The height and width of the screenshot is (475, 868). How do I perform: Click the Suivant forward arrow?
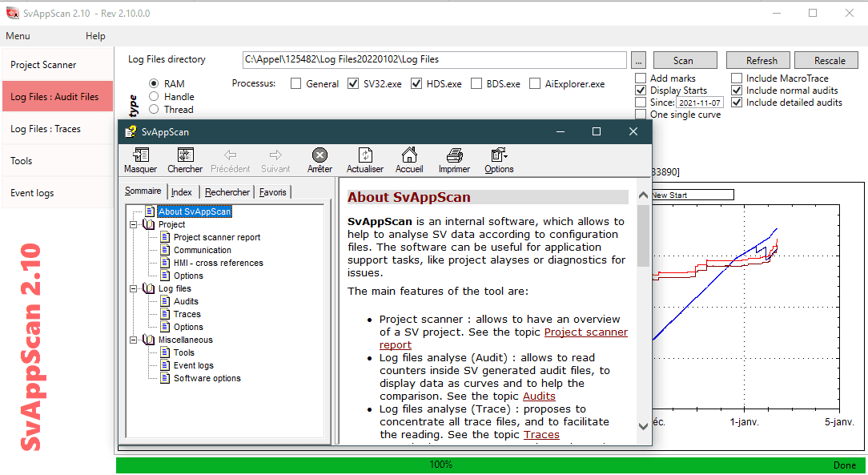pyautogui.click(x=275, y=155)
